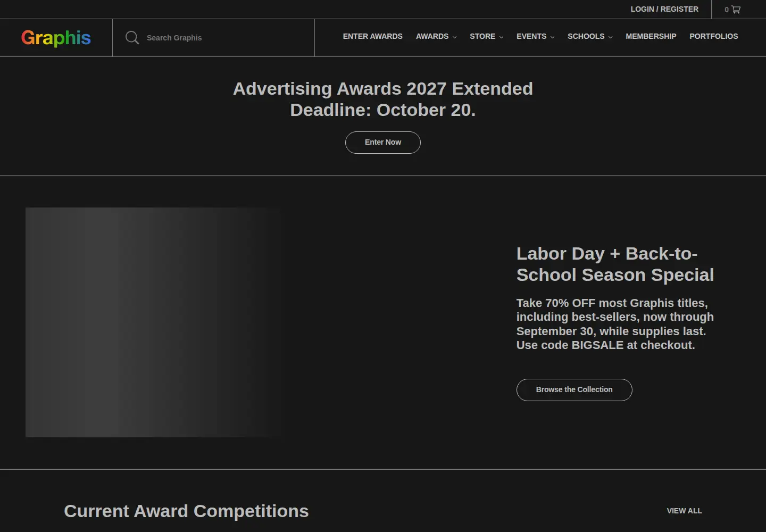Viewport: 766px width, 532px height.
Task: Click the Current Award Competitions heading
Action: point(186,511)
